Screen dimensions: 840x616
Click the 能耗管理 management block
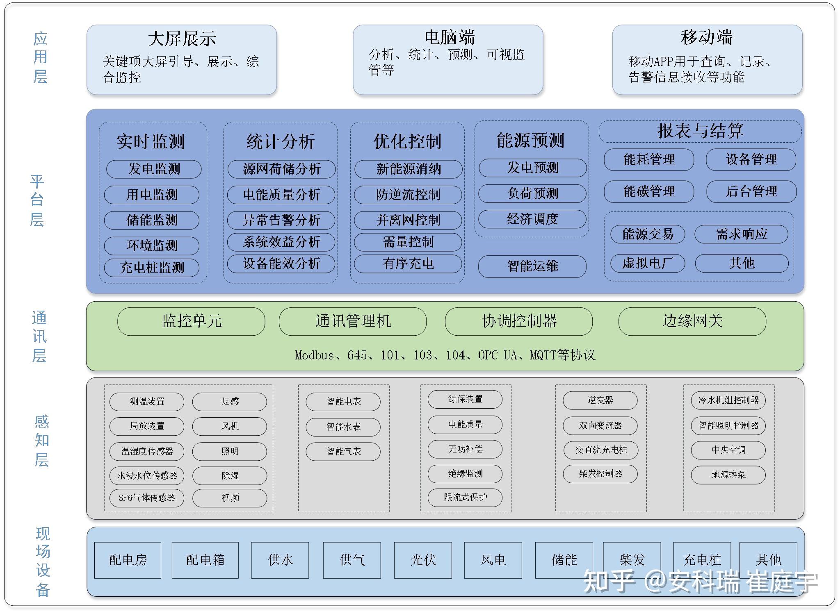(x=649, y=160)
